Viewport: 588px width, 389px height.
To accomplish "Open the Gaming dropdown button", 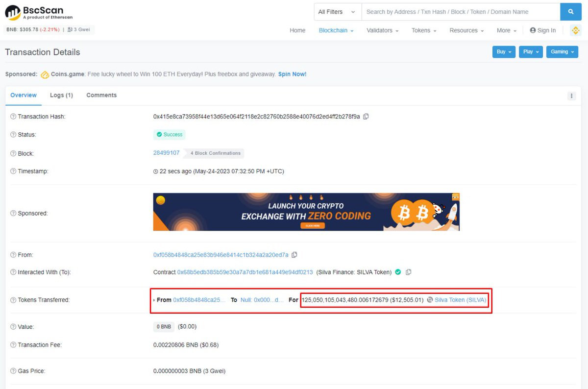I will pyautogui.click(x=562, y=52).
